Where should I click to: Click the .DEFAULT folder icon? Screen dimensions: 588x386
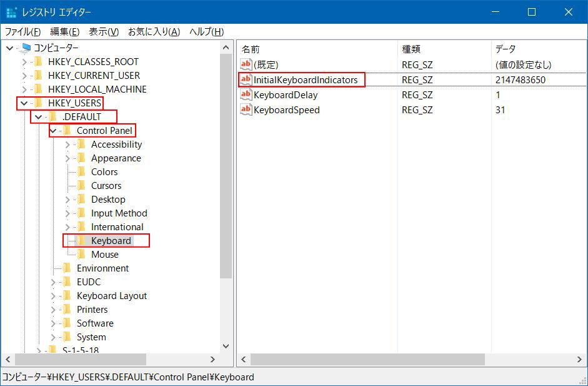pyautogui.click(x=52, y=117)
